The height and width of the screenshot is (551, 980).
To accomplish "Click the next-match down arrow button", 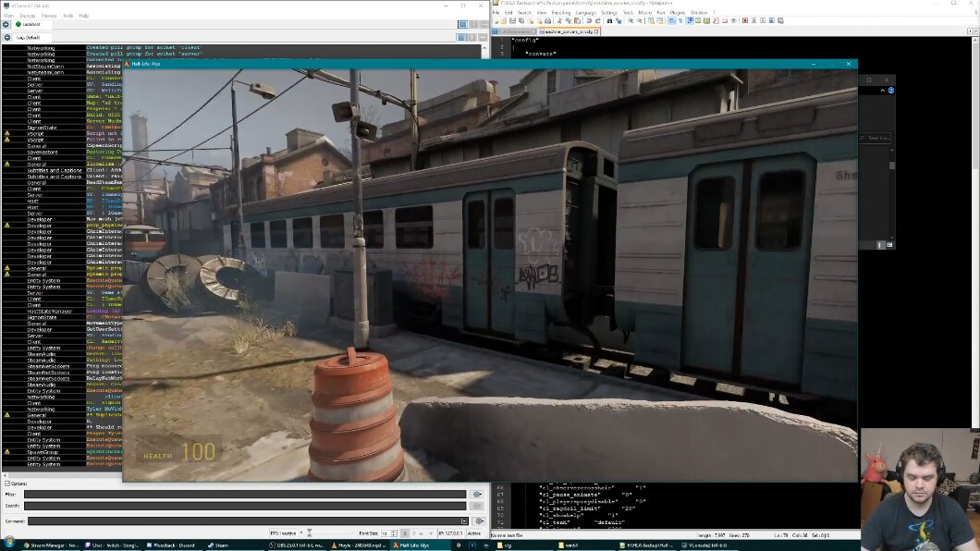I will pyautogui.click(x=430, y=533).
